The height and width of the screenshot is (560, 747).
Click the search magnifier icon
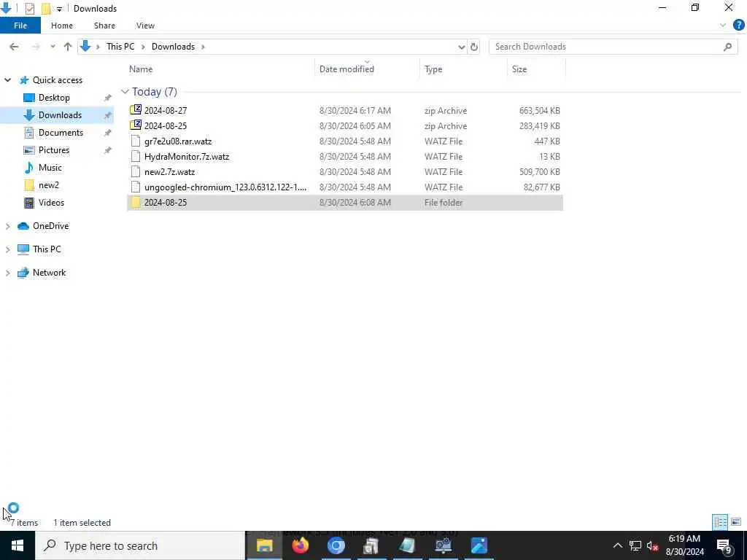[727, 47]
